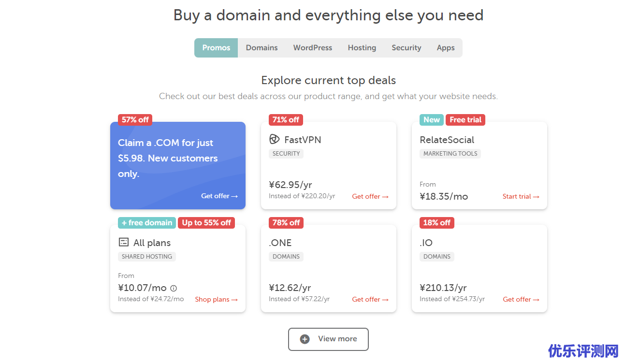Start the RelateSocial trial
The width and height of the screenshot is (625, 364).
[521, 196]
